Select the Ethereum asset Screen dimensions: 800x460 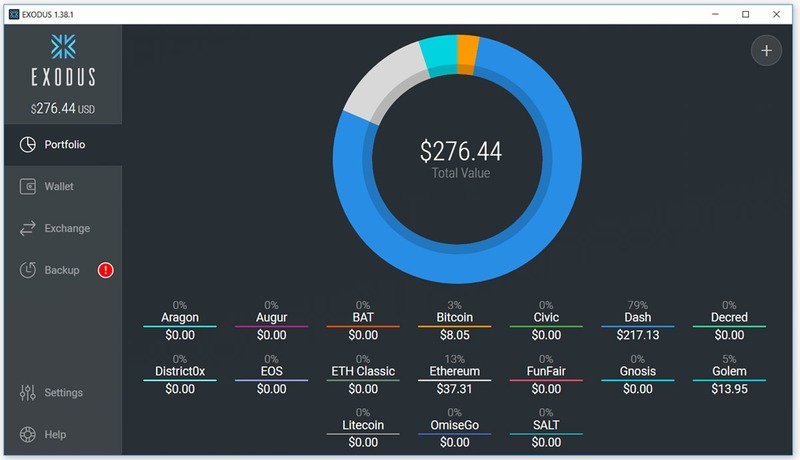[x=455, y=374]
